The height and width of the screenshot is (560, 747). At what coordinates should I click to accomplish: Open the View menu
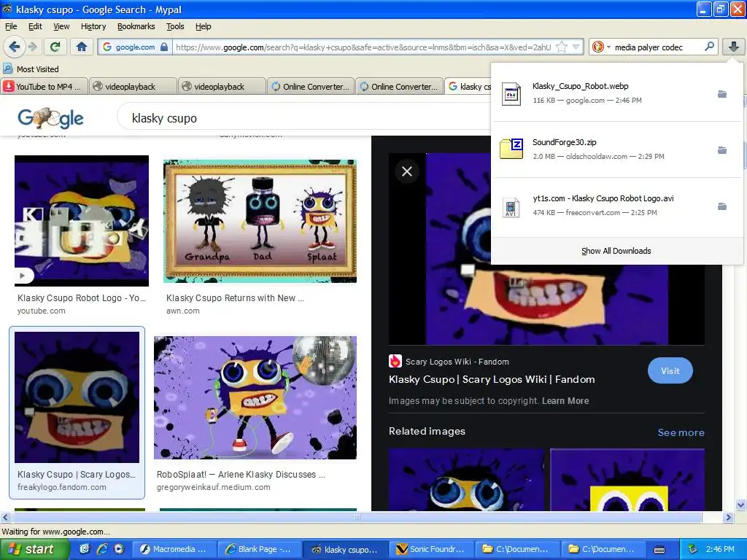pyautogui.click(x=61, y=26)
